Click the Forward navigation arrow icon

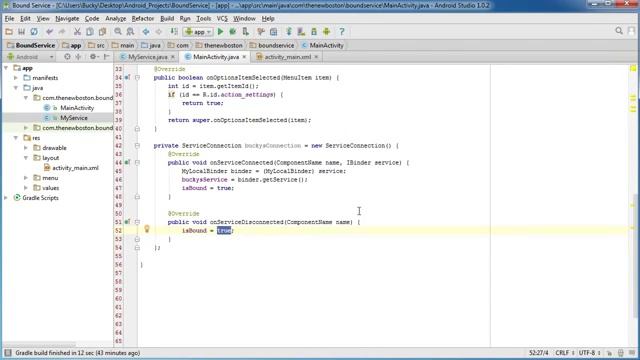pyautogui.click(x=158, y=31)
